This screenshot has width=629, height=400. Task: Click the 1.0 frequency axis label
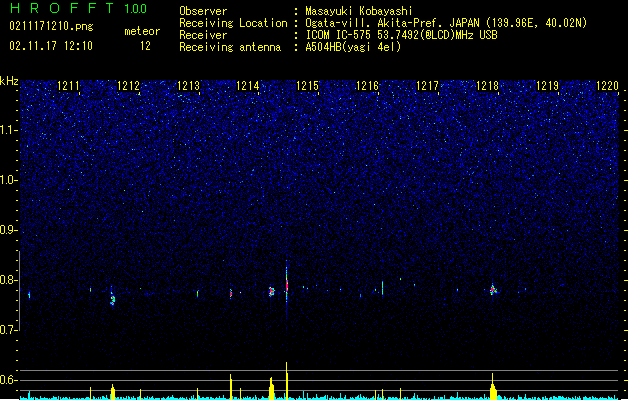pos(9,180)
